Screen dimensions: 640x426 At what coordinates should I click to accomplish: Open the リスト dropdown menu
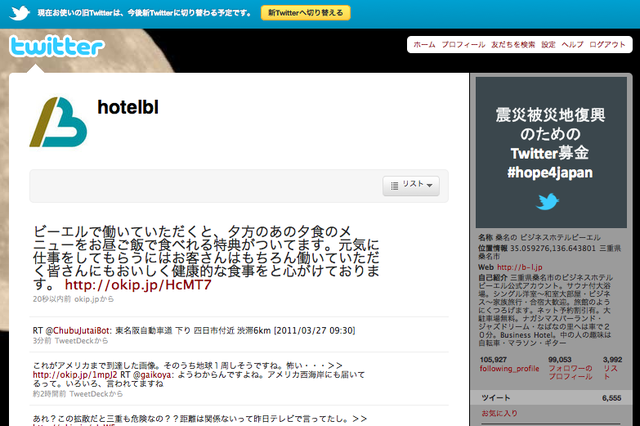click(411, 186)
